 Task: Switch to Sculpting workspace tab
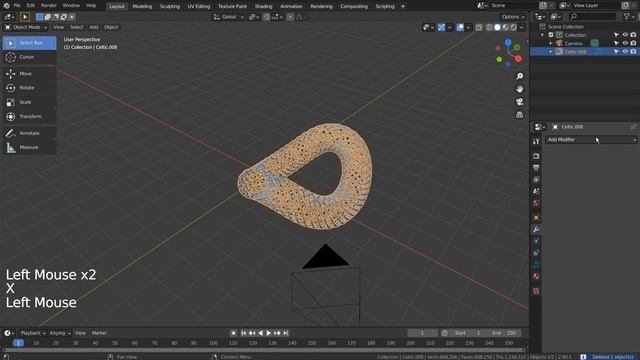coord(170,6)
